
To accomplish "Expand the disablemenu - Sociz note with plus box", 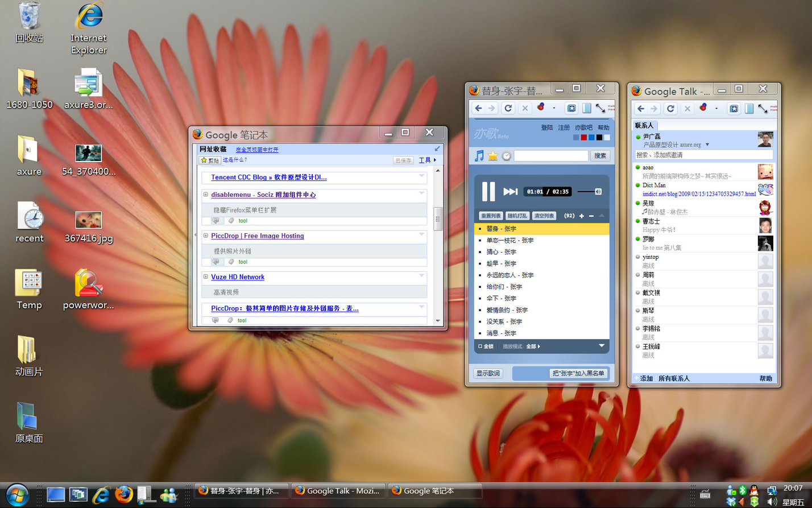I will (x=206, y=195).
